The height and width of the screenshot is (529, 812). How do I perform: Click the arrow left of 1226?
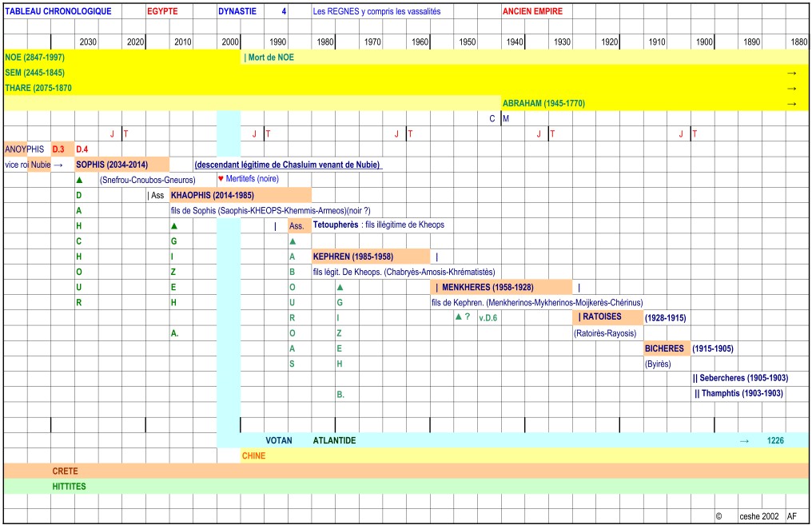click(x=744, y=440)
